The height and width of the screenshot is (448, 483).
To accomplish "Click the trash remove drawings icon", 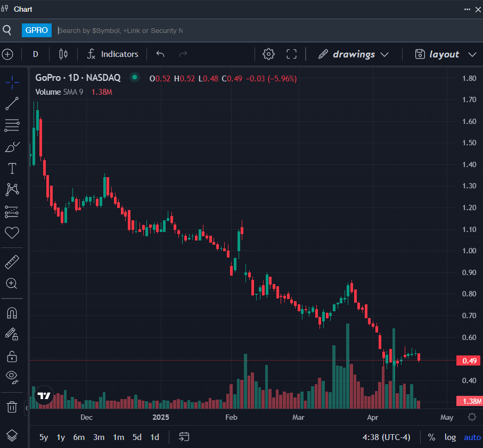I will 12,407.
